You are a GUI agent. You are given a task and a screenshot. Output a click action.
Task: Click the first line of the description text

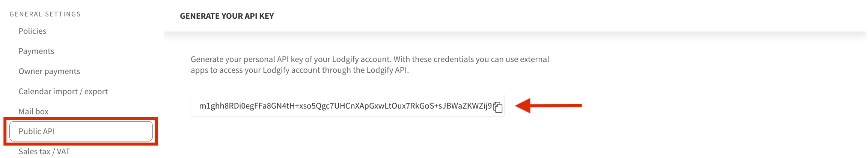[369, 60]
